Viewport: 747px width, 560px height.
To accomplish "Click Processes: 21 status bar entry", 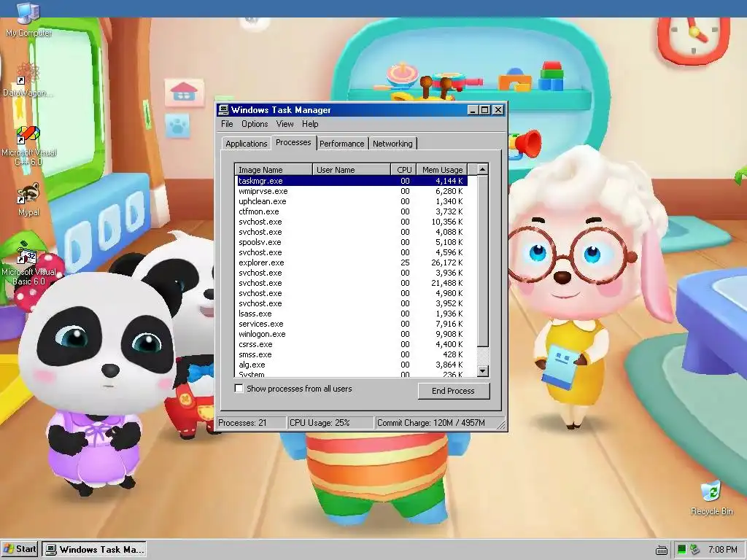I will tap(251, 423).
